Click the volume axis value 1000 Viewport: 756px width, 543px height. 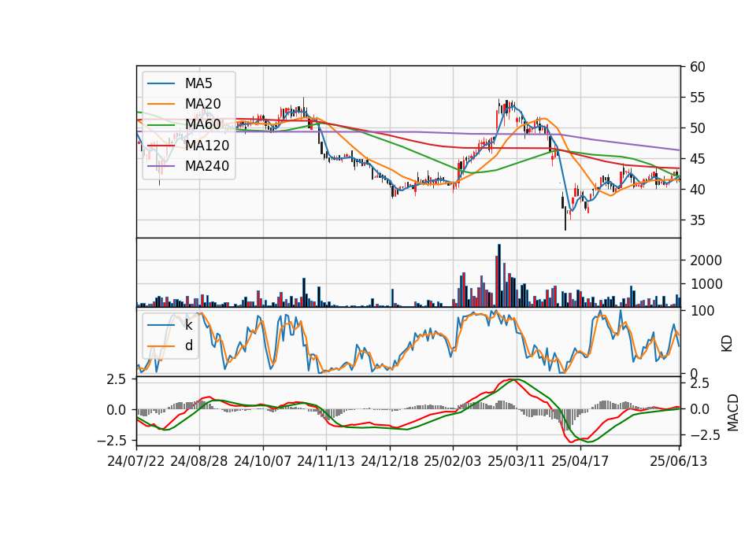(706, 284)
